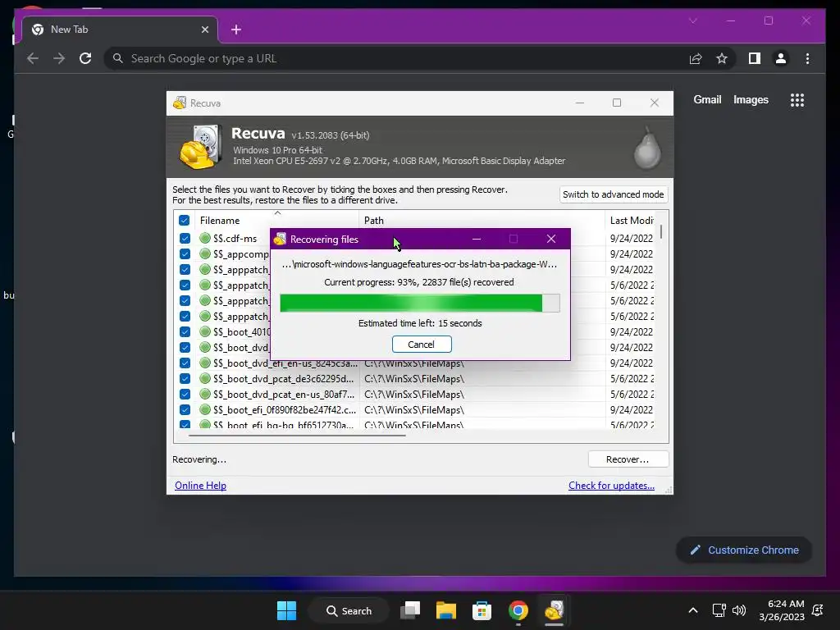
Task: Uncheck the $$_boot_401 file checkbox
Action: point(185,331)
